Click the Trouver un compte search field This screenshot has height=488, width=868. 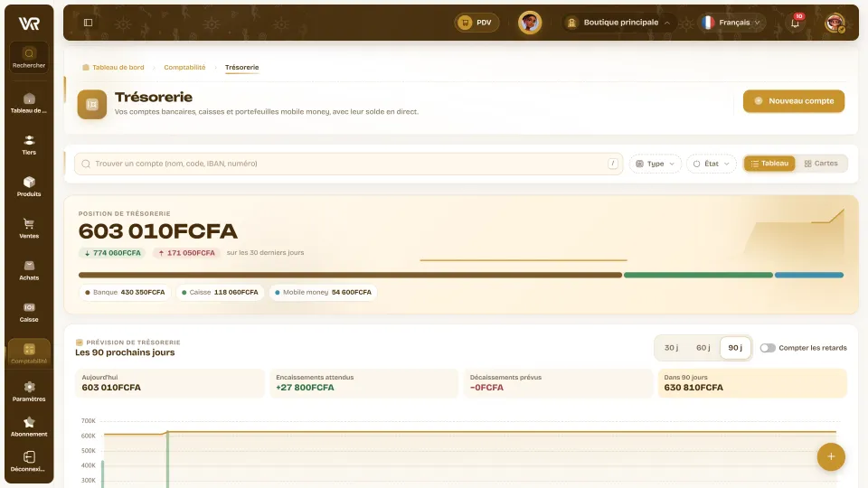(348, 164)
